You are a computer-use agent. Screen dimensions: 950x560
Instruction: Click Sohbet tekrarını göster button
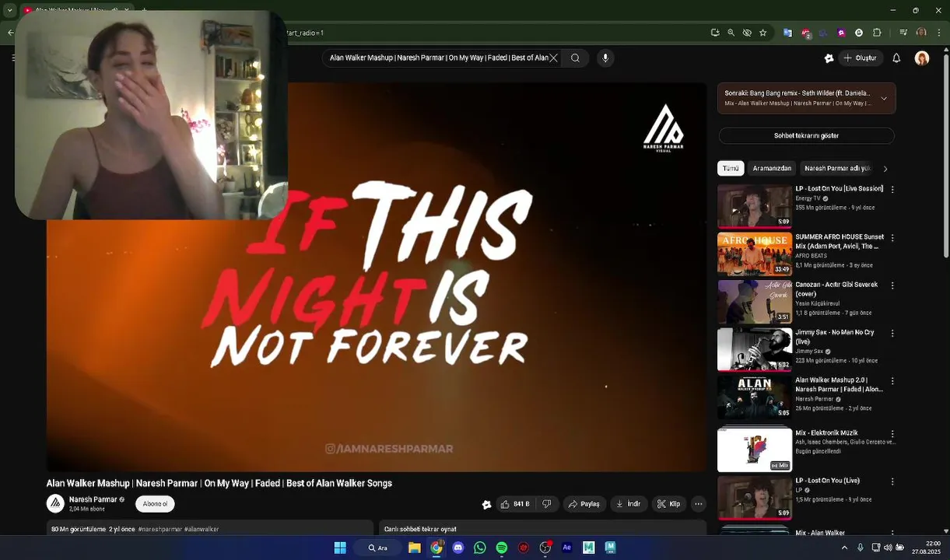click(806, 135)
